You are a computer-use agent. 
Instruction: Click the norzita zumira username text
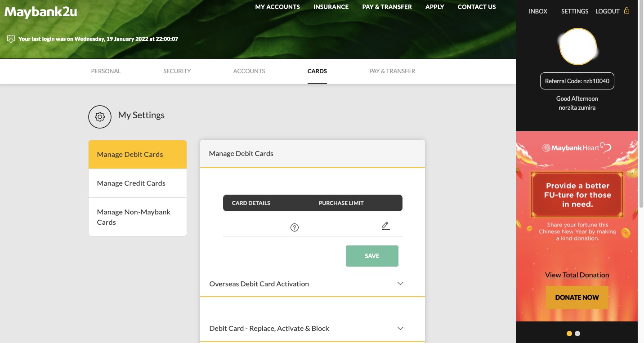click(577, 107)
